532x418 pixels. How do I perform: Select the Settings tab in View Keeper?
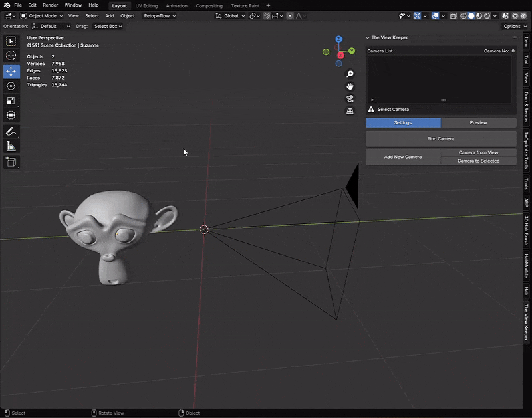pyautogui.click(x=403, y=123)
